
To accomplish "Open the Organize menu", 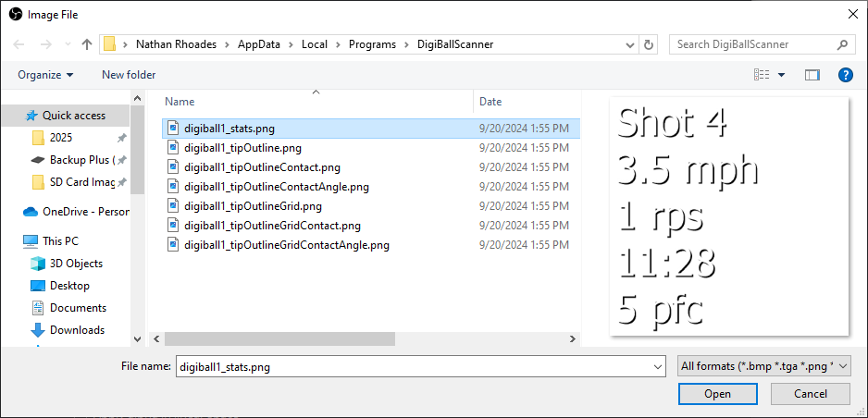I will pyautogui.click(x=44, y=75).
